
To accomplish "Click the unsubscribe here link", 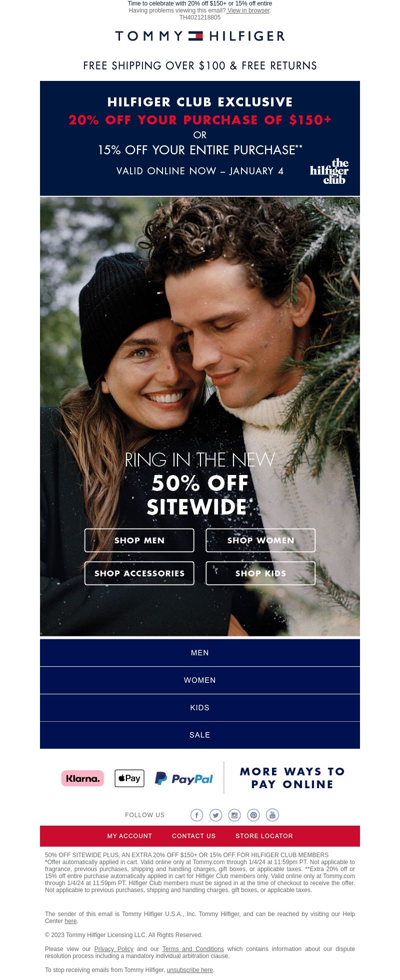I will click(190, 970).
